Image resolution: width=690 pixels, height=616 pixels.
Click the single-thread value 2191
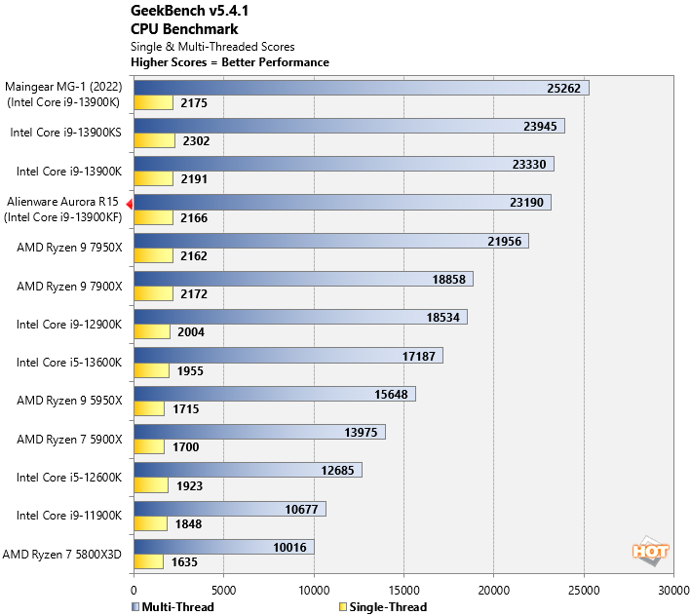194,179
